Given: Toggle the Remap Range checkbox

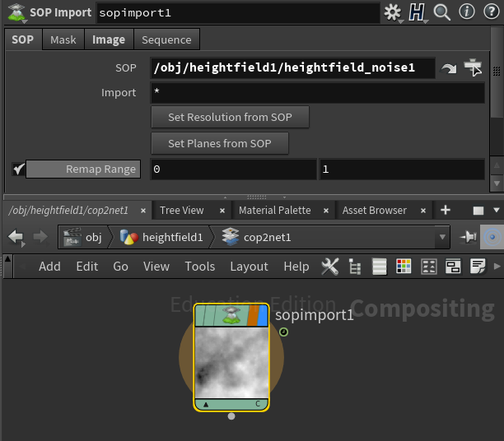Looking at the screenshot, I should 19,169.
